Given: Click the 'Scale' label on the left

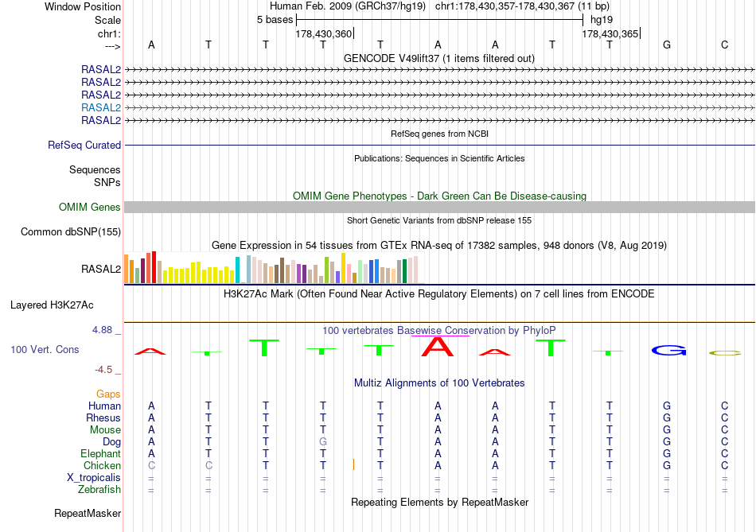Looking at the screenshot, I should pos(107,20).
